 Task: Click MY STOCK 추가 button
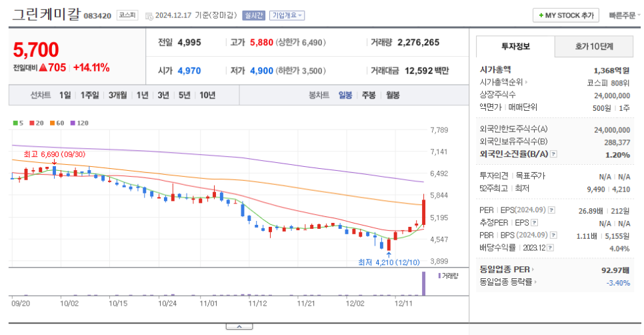[x=565, y=15]
